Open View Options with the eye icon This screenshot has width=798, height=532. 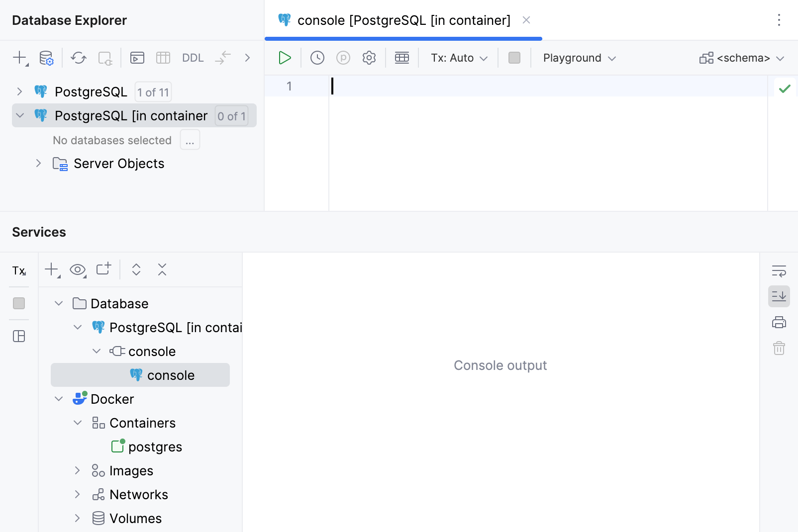(x=77, y=269)
